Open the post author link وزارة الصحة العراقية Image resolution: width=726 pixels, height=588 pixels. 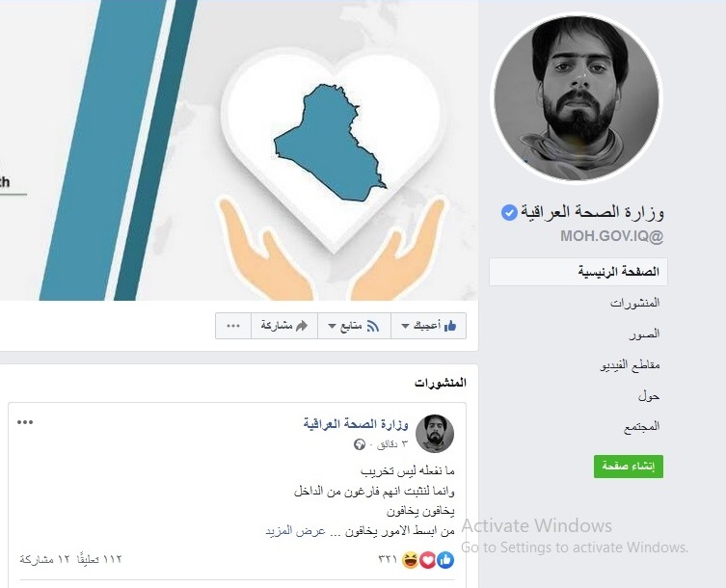pyautogui.click(x=356, y=423)
